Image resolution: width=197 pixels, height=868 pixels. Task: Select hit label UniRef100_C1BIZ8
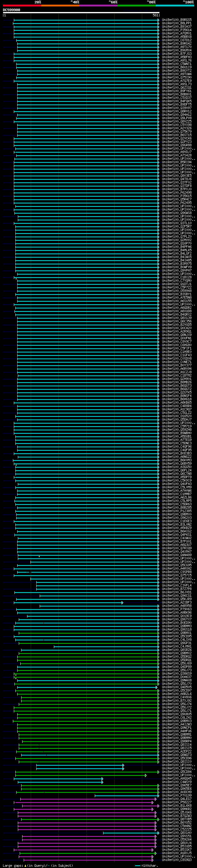[x=176, y=277]
